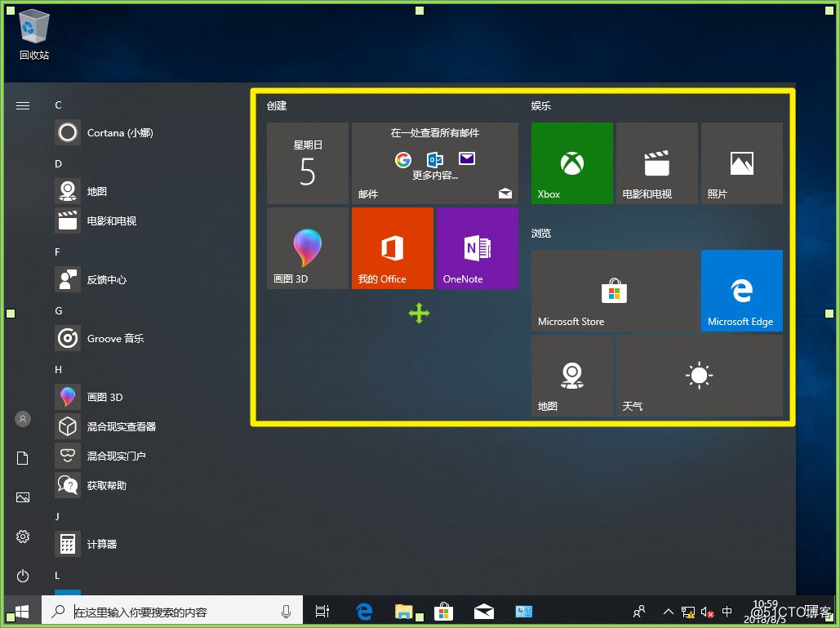Open the 画图 3D tile

click(x=308, y=248)
